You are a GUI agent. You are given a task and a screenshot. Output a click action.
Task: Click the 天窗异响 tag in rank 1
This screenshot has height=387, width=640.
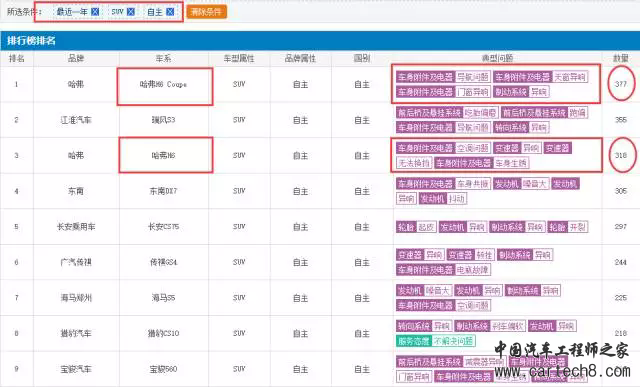(569, 77)
